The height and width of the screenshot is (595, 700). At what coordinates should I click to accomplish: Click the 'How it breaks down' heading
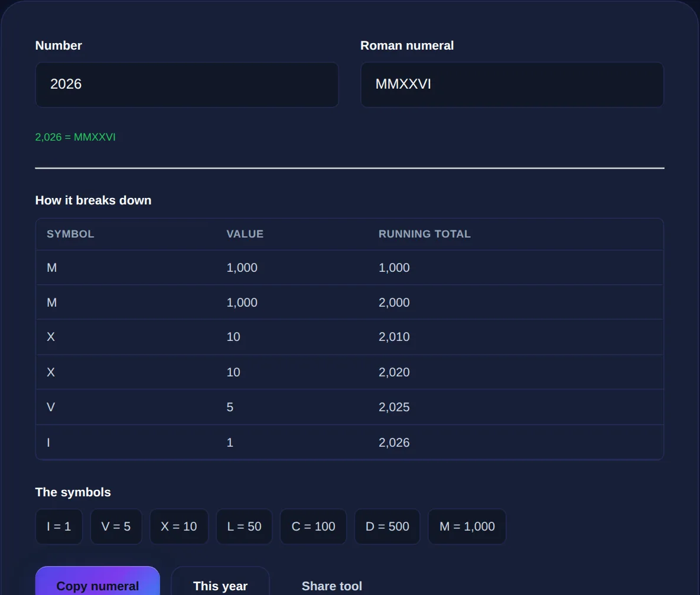[93, 200]
